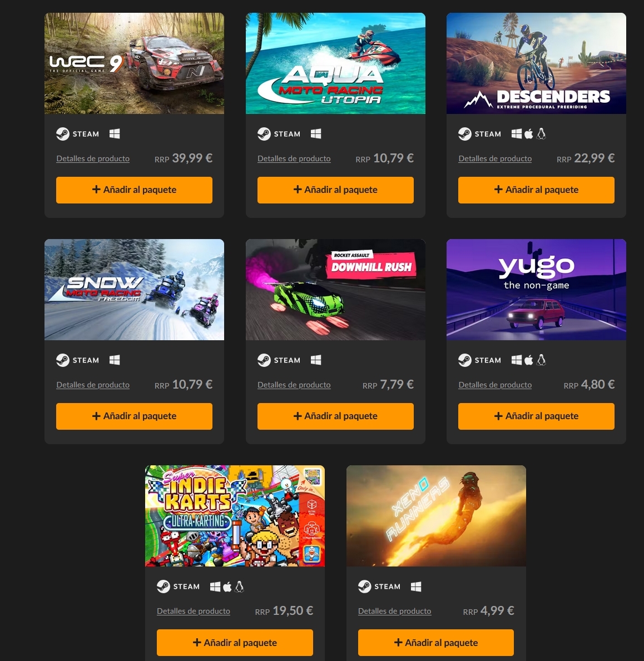The height and width of the screenshot is (661, 644).
Task: Click the WRC 9 cover image
Action: pos(134,63)
